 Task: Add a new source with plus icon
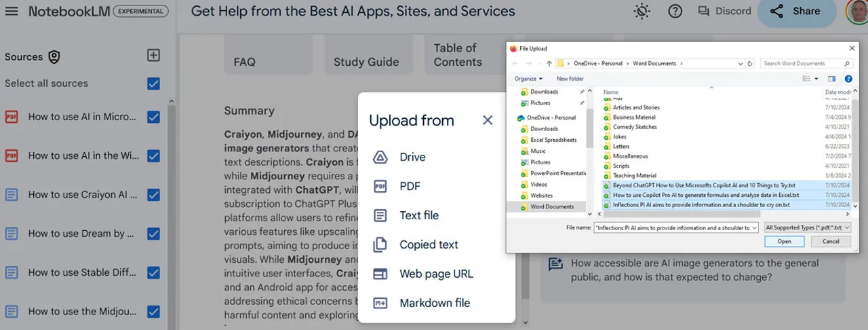pyautogui.click(x=153, y=56)
